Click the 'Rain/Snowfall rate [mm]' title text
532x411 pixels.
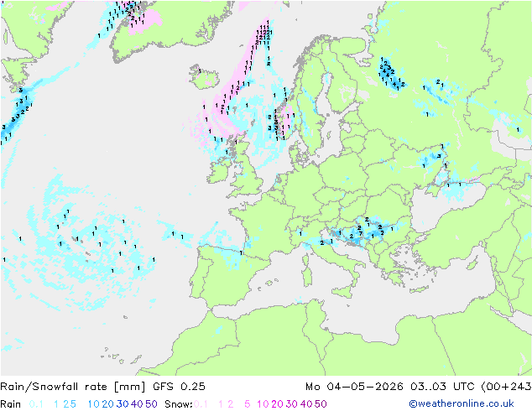pos(73,387)
